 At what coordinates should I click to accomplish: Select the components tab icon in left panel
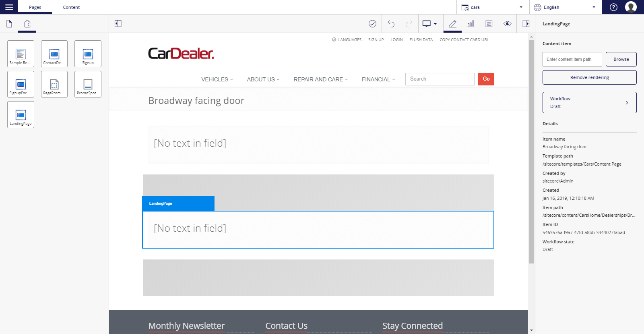click(x=27, y=24)
